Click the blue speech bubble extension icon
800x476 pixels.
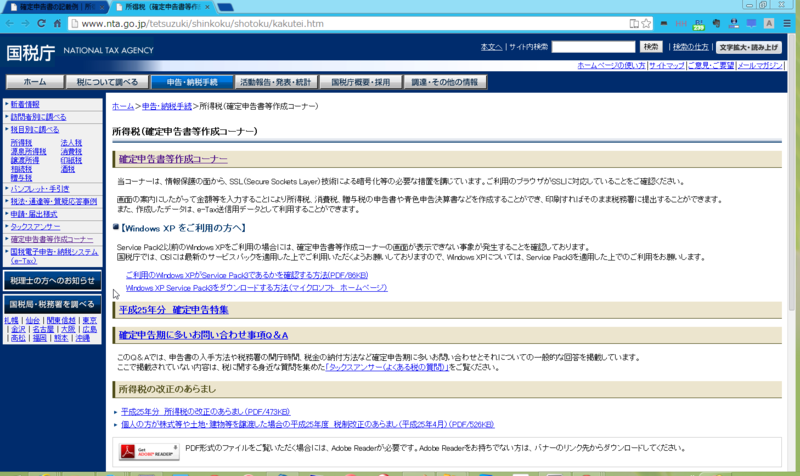coord(752,23)
